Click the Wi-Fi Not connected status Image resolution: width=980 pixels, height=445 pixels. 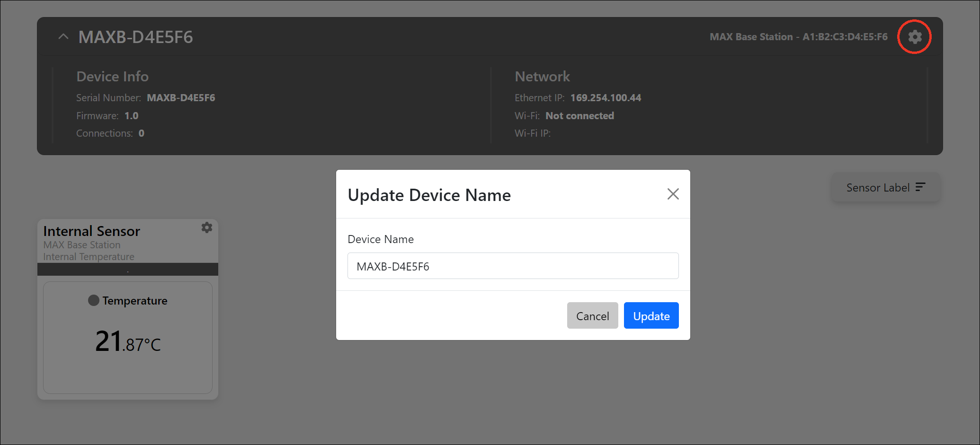(579, 116)
